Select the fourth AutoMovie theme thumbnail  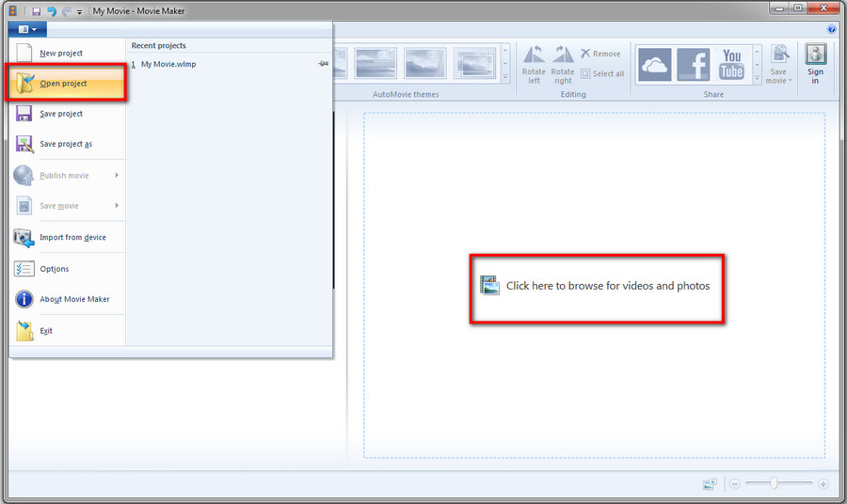coord(475,63)
